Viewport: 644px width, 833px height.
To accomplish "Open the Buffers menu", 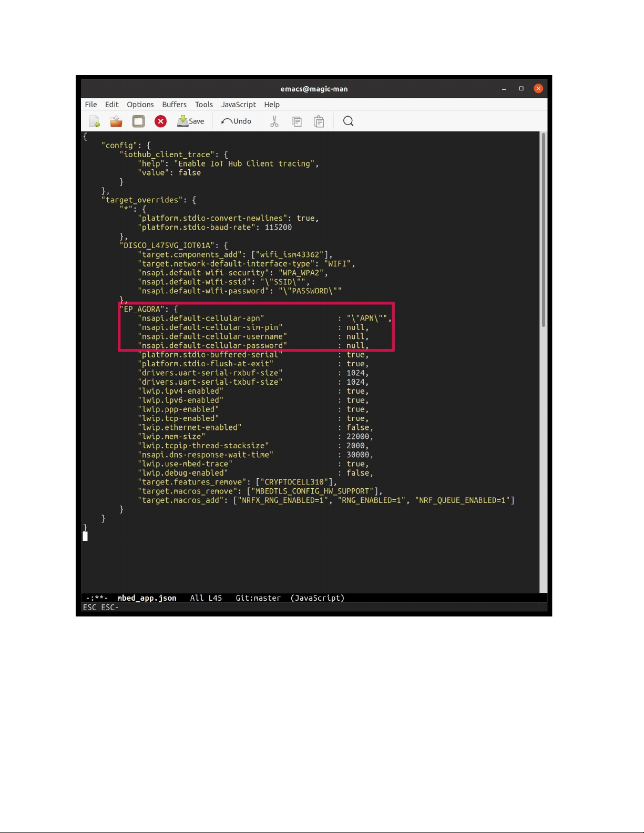I will [175, 105].
